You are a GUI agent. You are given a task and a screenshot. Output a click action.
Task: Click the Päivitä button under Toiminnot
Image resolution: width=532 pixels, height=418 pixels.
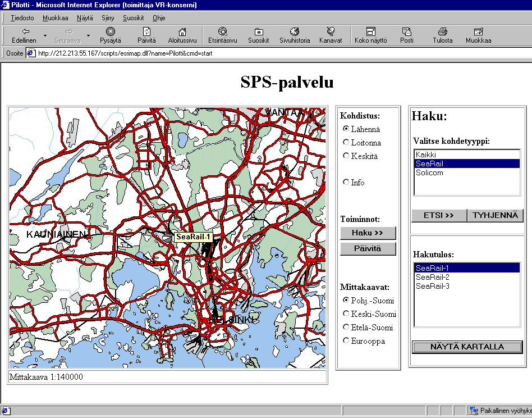click(368, 248)
